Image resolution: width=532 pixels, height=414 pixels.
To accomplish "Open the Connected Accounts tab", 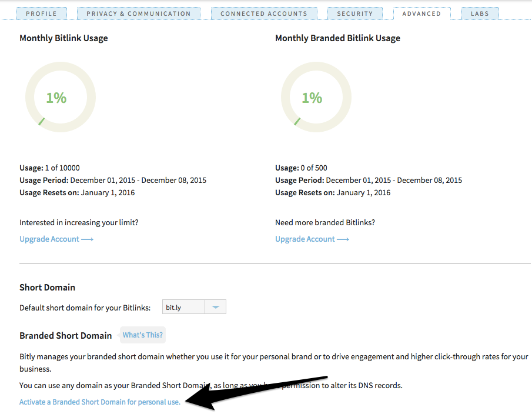I will pos(264,14).
